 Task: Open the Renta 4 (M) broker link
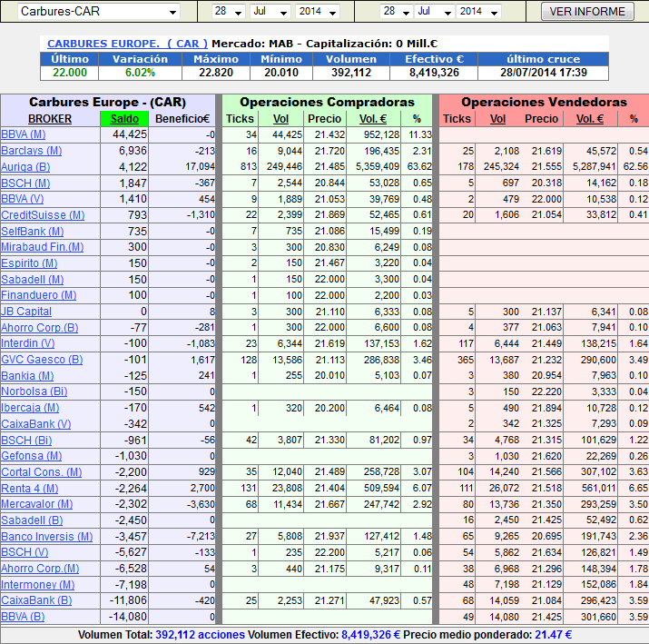point(30,488)
